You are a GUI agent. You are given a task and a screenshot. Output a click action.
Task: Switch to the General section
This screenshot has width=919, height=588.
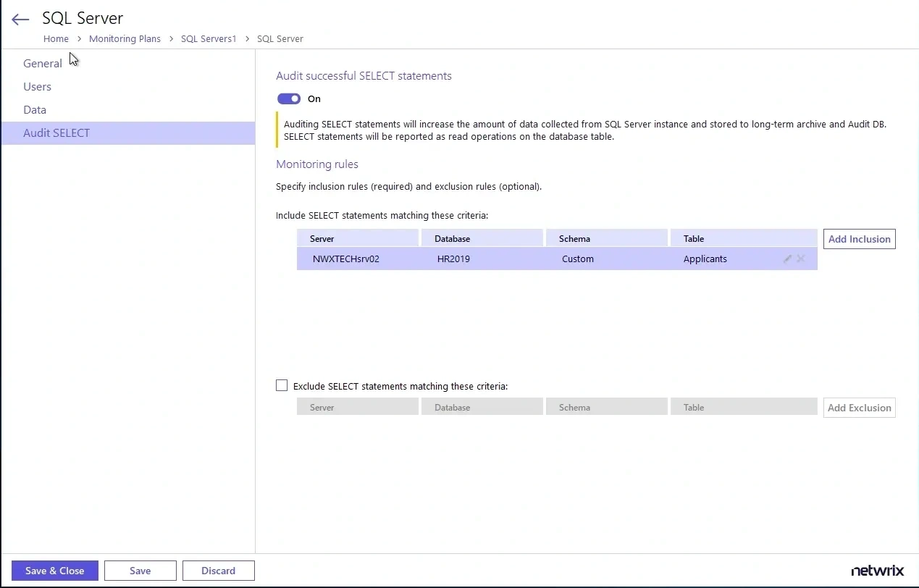pyautogui.click(x=43, y=63)
